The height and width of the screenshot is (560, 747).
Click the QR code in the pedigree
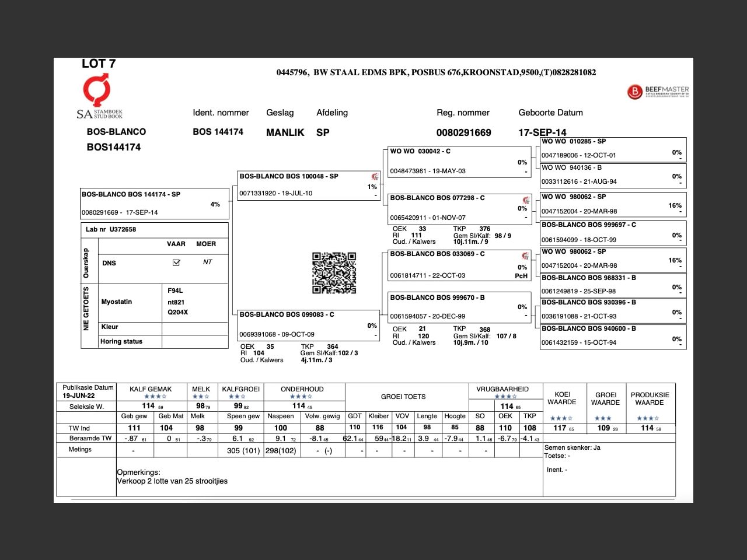pyautogui.click(x=334, y=273)
